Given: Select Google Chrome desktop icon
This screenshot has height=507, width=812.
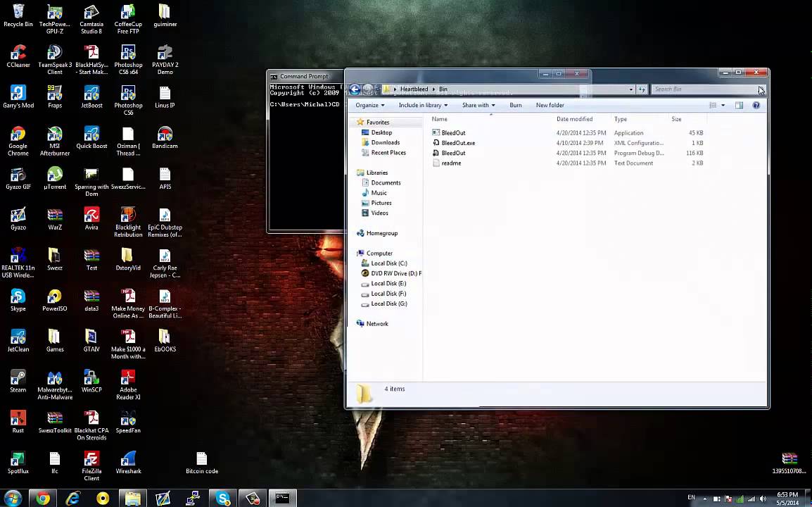Looking at the screenshot, I should pos(18,141).
